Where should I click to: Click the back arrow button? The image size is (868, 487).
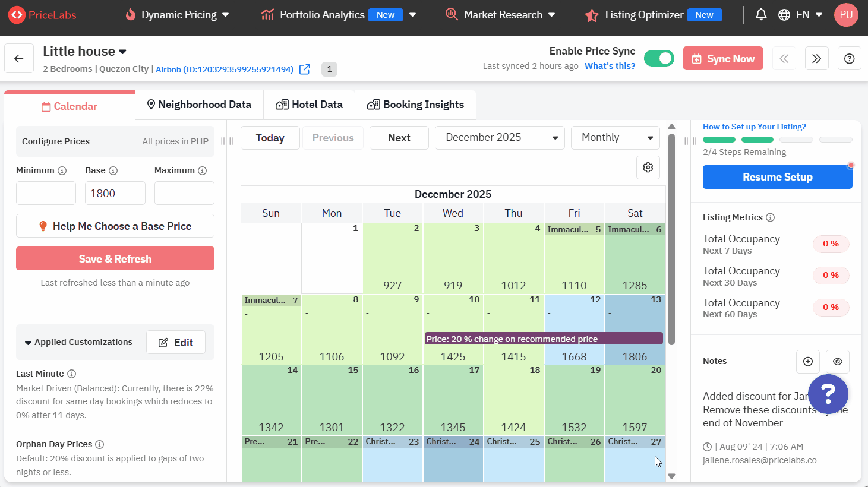point(19,59)
